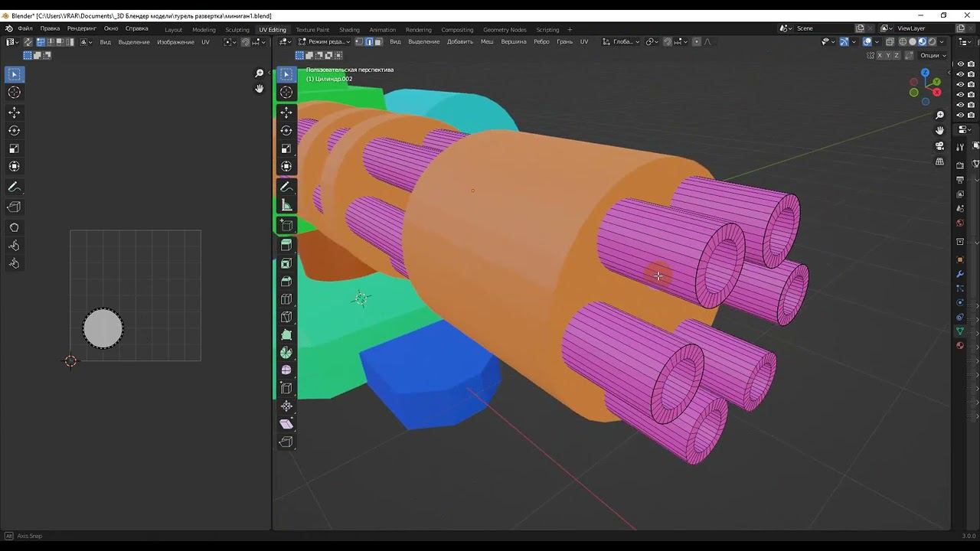980x551 pixels.
Task: Toggle viewport overlays display
Action: point(867,42)
